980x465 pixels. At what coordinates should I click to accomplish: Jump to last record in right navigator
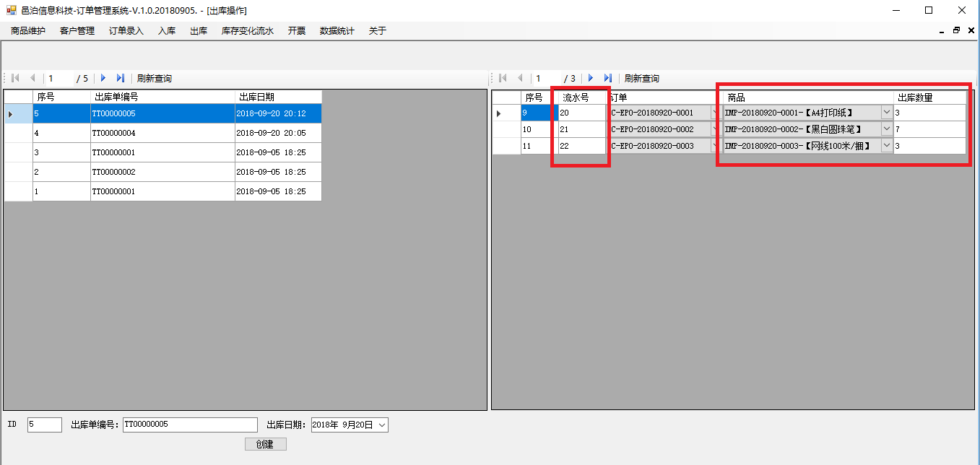608,78
